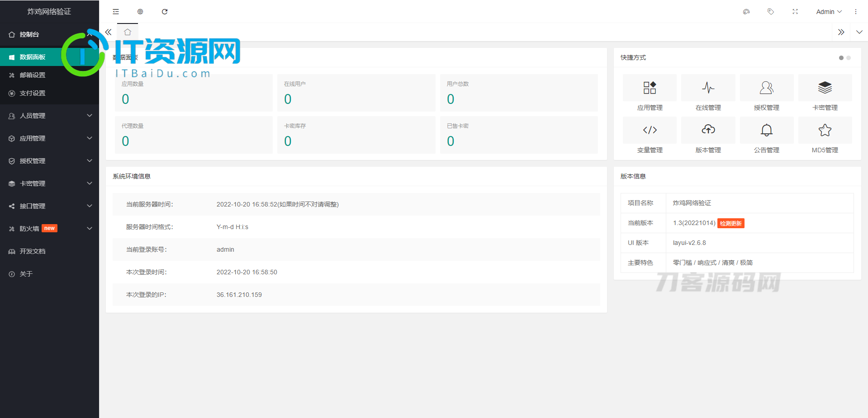The width and height of the screenshot is (868, 418).
Task: Toggle the sidebar collapse icon
Action: [116, 12]
